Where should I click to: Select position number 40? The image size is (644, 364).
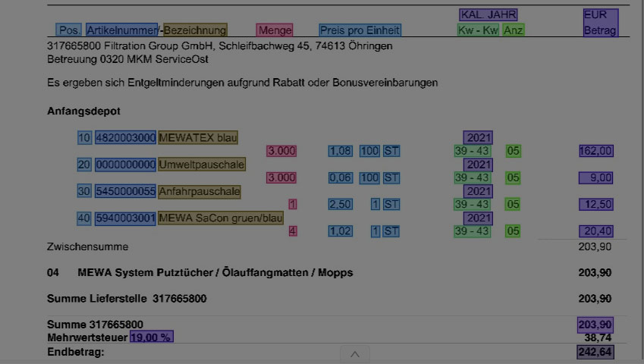coord(84,218)
